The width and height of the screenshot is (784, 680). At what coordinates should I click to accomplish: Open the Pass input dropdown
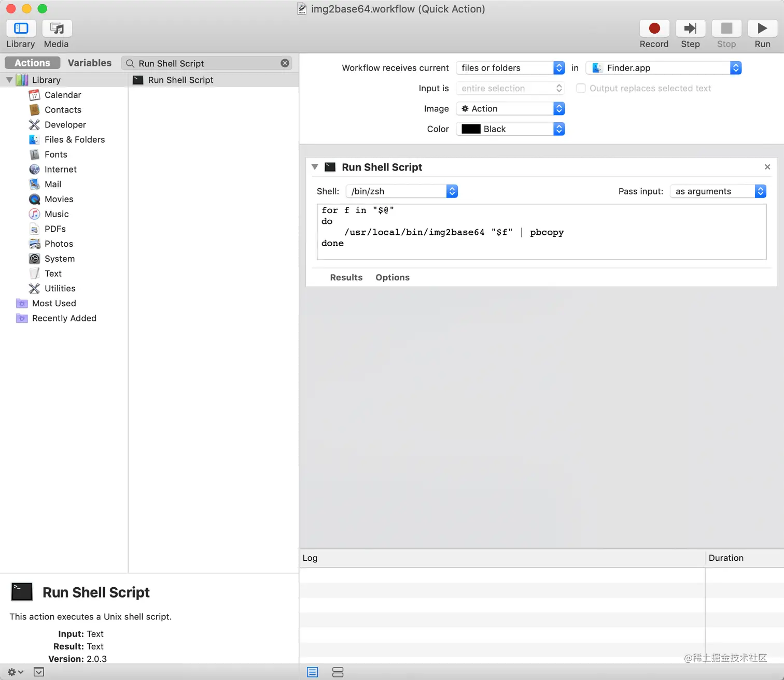pyautogui.click(x=718, y=191)
